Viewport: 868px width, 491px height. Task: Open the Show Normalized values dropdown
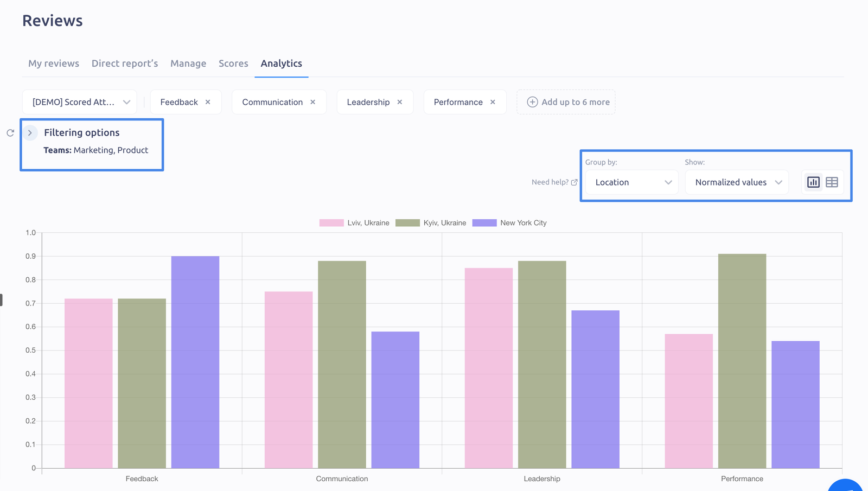tap(737, 182)
